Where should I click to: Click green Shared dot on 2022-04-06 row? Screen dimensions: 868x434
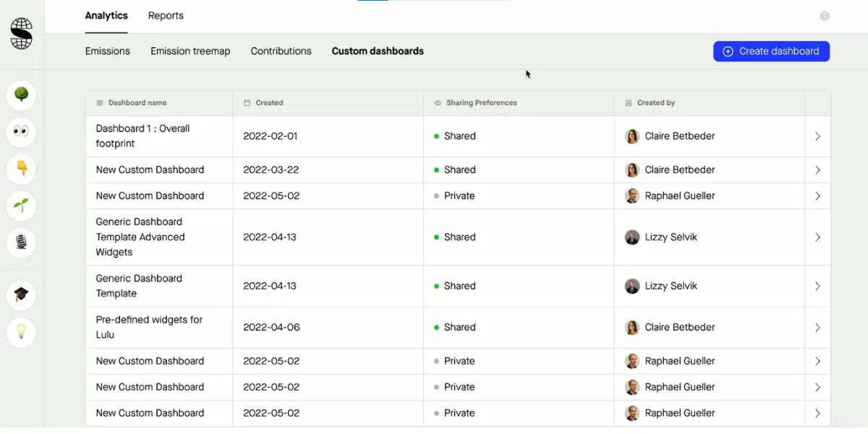436,327
